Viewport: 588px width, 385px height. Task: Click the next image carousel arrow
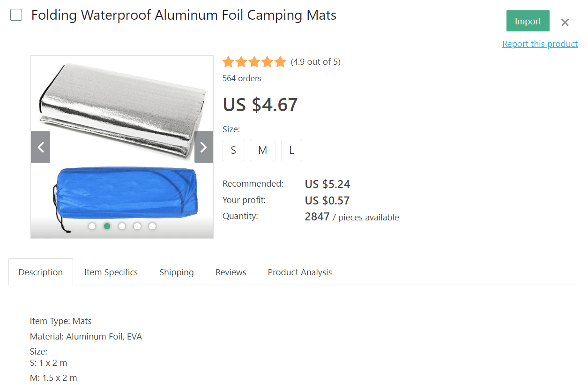203,147
